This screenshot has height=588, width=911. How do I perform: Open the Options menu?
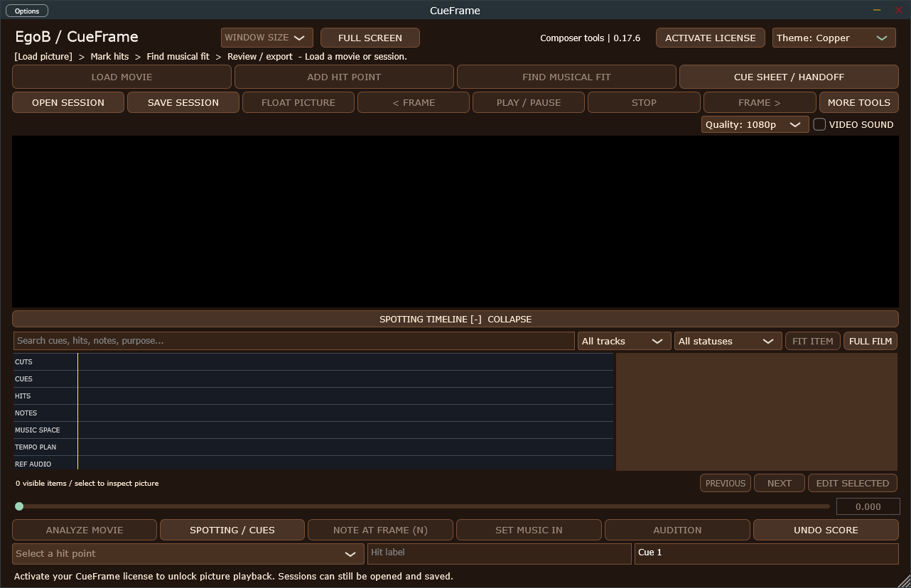pyautogui.click(x=27, y=11)
